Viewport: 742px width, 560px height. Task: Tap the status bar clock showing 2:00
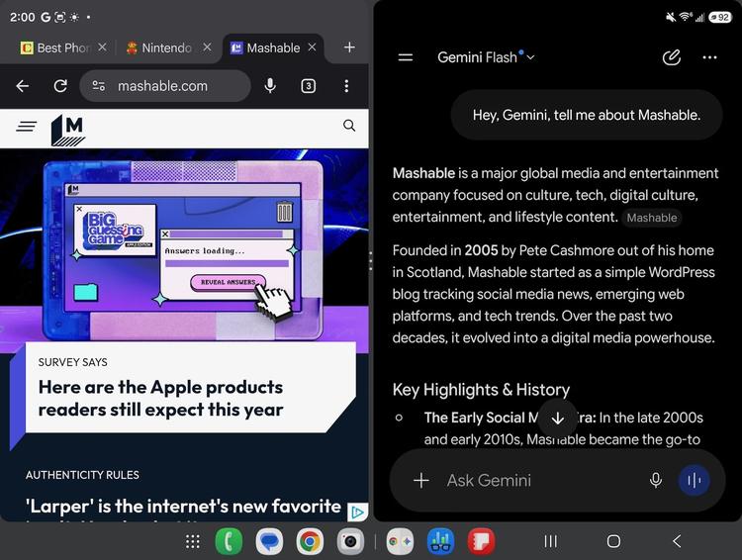[x=22, y=17]
